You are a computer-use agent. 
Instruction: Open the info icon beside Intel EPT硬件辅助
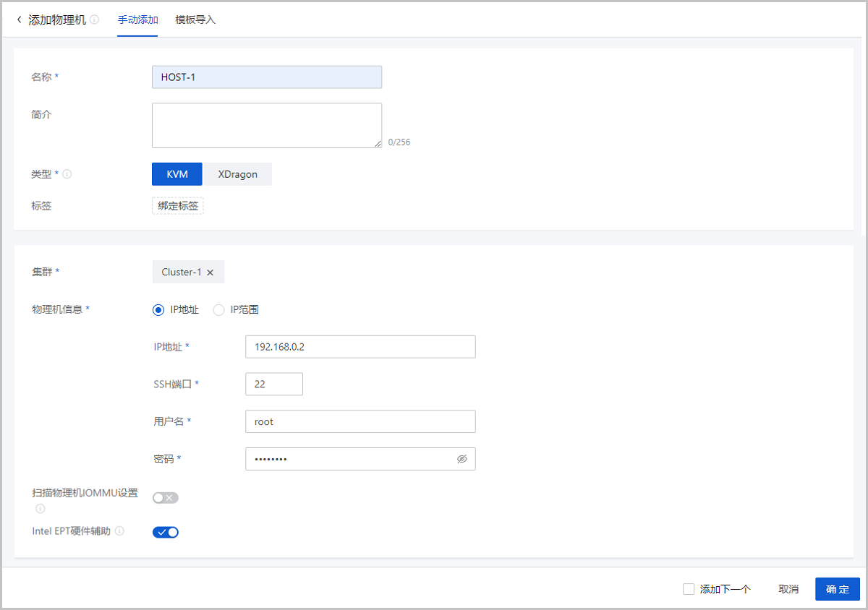coord(119,531)
